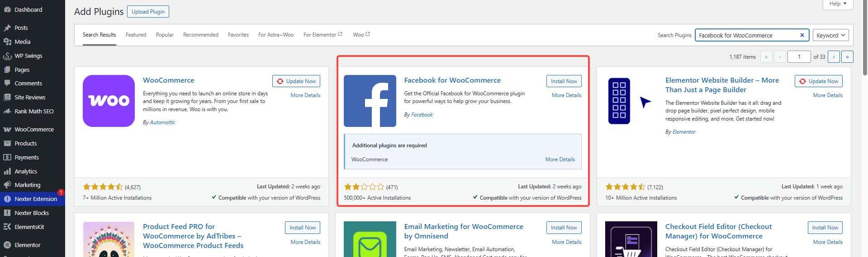Open More Details for Email Marketing plugin
The width and height of the screenshot is (868, 257).
click(x=567, y=242)
